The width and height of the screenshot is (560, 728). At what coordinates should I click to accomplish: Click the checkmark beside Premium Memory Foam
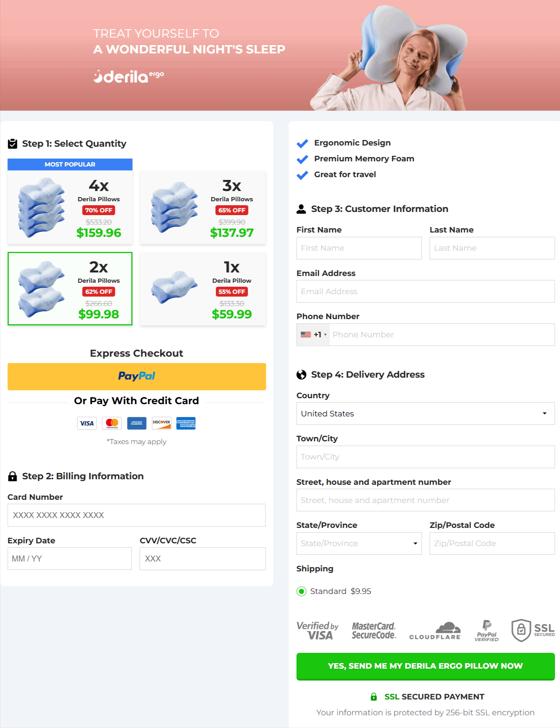[302, 159]
